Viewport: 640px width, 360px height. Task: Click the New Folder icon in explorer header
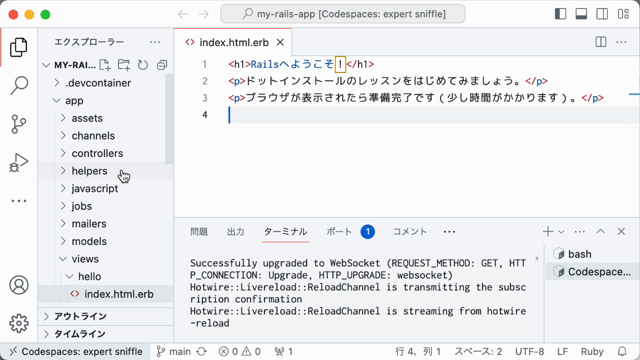coord(124,65)
